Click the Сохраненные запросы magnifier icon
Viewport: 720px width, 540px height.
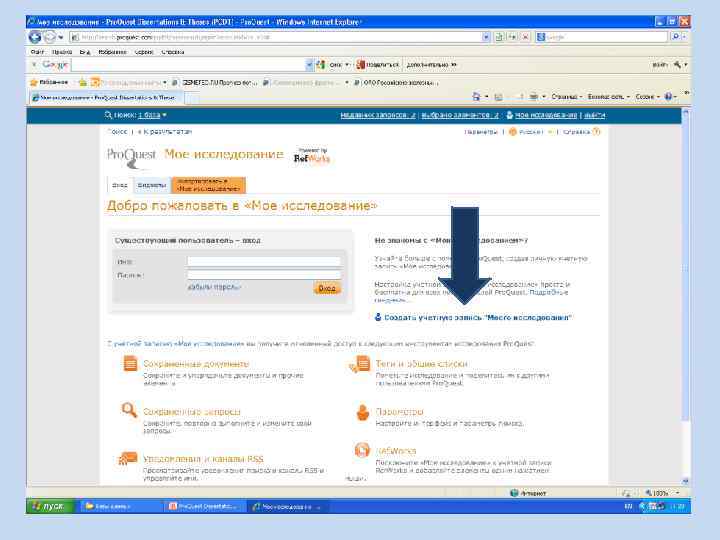click(129, 410)
